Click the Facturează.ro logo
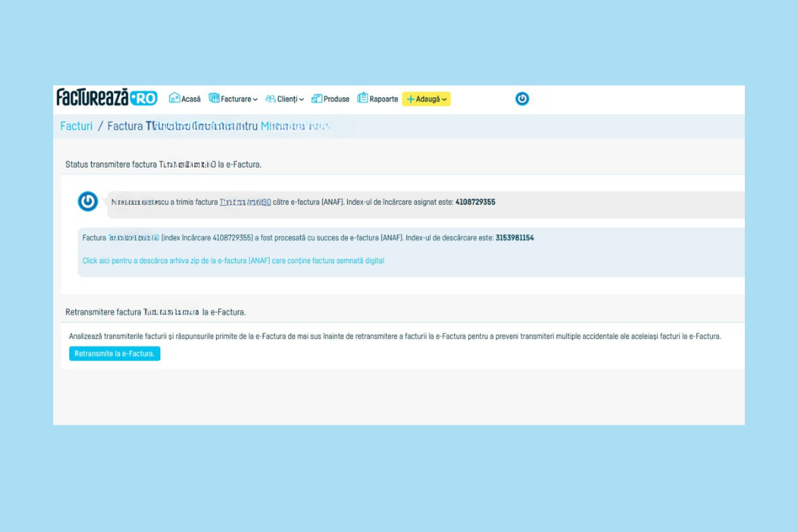Screen dimensions: 798x532 click(106, 98)
